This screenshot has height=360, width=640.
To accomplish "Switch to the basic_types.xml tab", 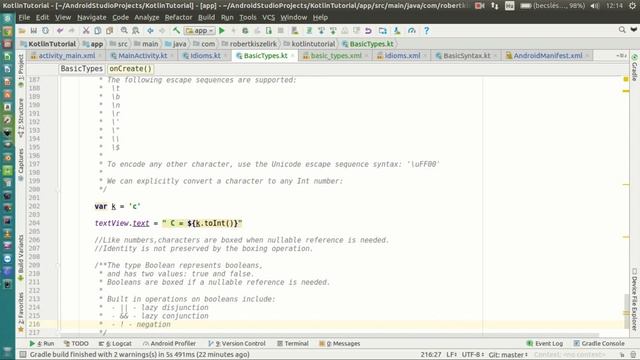I will pyautogui.click(x=336, y=56).
